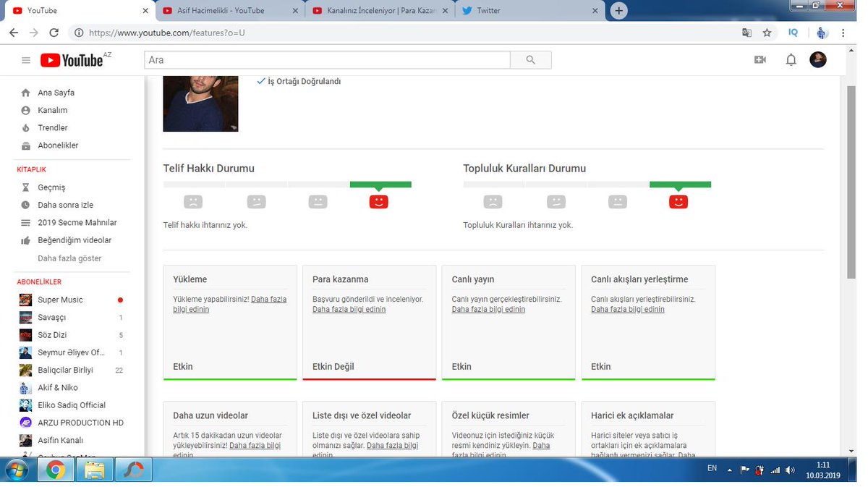Click the red happy face under Topluluk Kuralları Durumu
The width and height of the screenshot is (868, 487).
coord(678,202)
